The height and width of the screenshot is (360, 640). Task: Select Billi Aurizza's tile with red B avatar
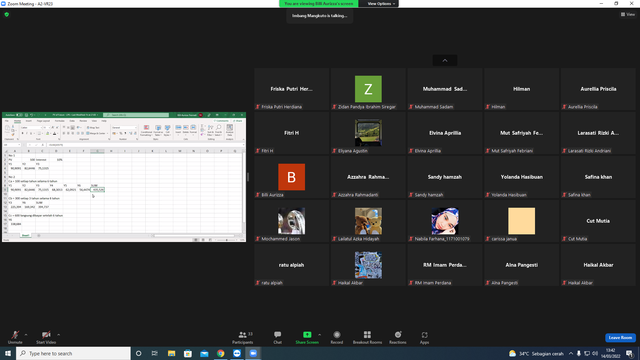click(x=291, y=177)
